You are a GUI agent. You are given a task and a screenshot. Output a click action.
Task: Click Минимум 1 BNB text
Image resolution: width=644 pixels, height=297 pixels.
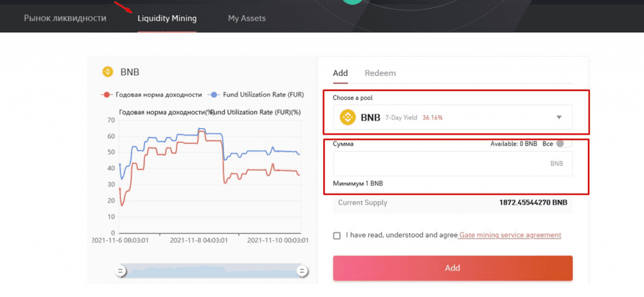point(358,184)
